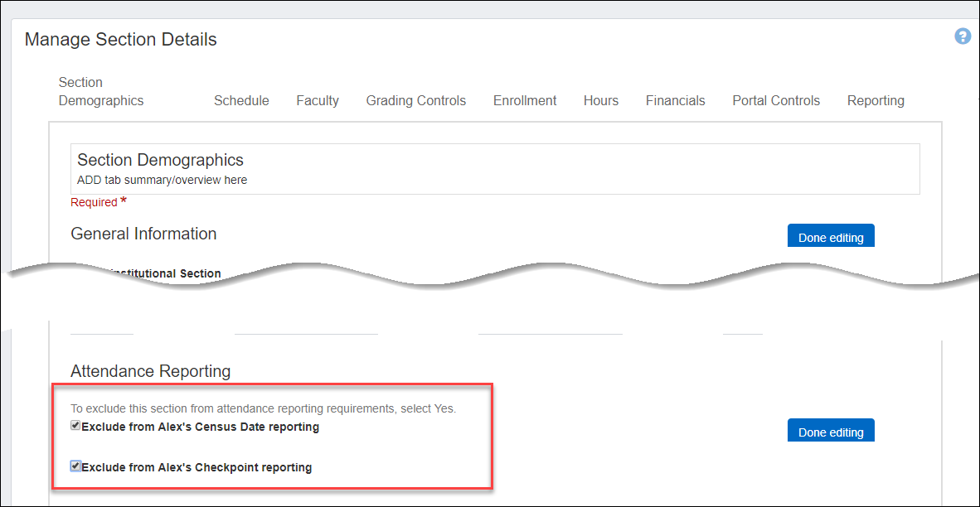Uncheck Exclude from Alex's Checkpoint reporting checkbox

(75, 466)
